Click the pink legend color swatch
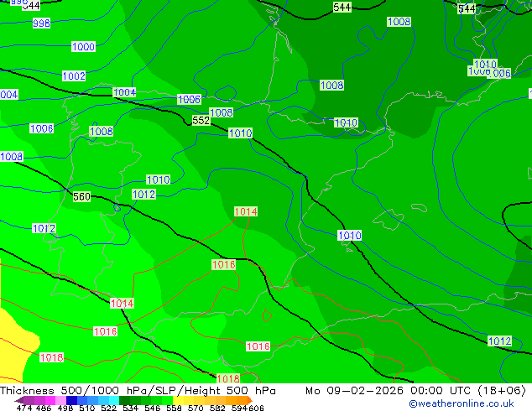532x411 pixels. pyautogui.click(x=60, y=400)
